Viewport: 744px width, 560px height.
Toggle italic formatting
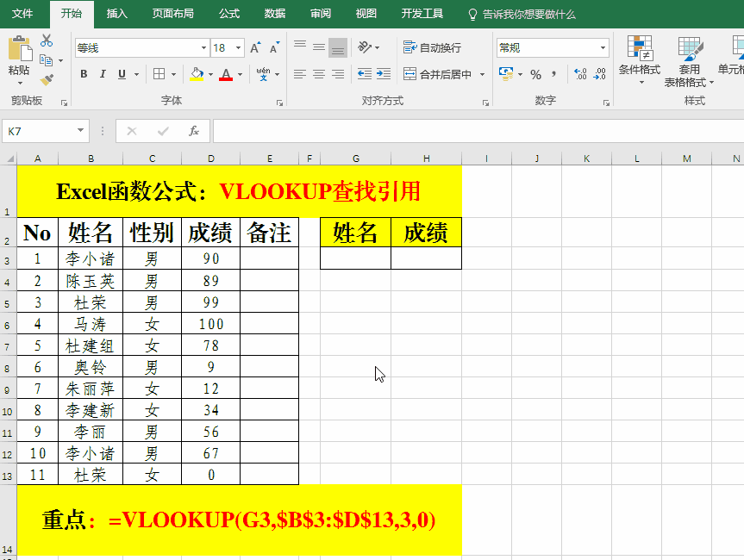[x=103, y=74]
